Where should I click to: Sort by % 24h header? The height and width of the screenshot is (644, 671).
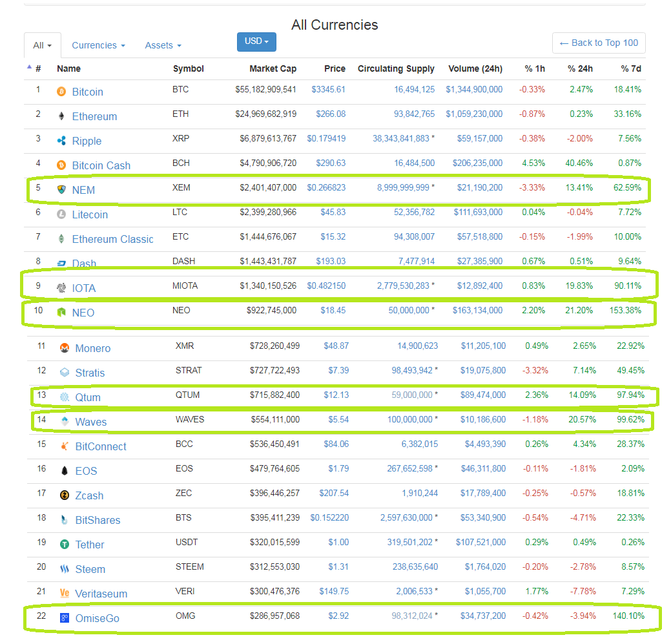point(581,68)
